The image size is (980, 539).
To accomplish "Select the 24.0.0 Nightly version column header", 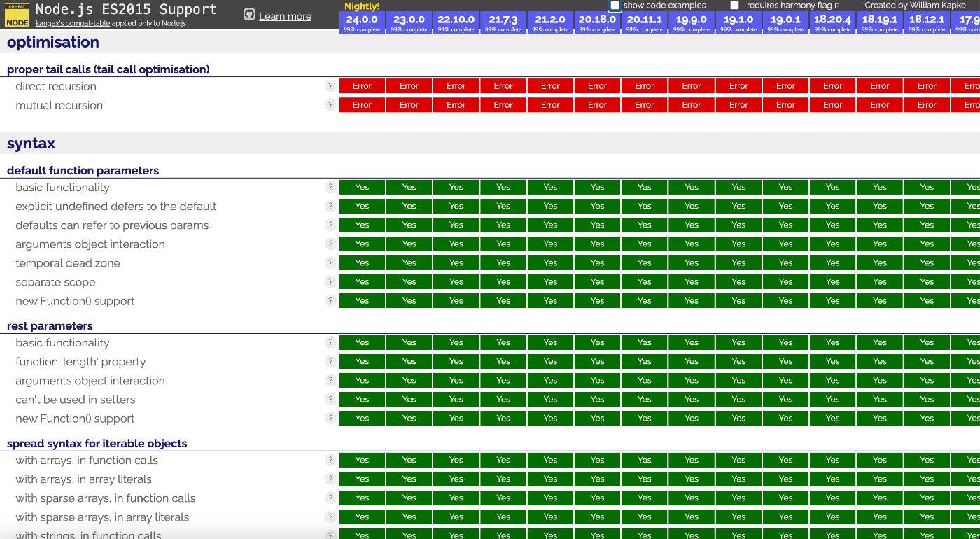I will [362, 22].
